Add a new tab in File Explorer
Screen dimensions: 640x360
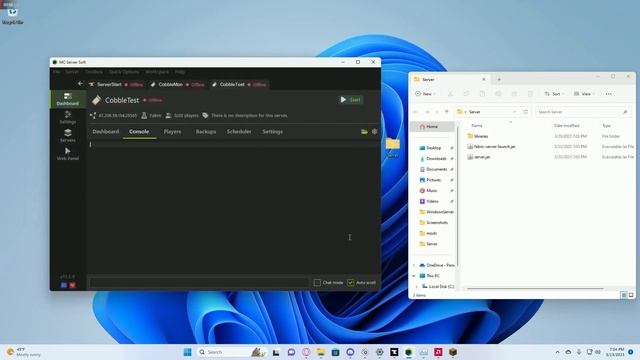(499, 79)
